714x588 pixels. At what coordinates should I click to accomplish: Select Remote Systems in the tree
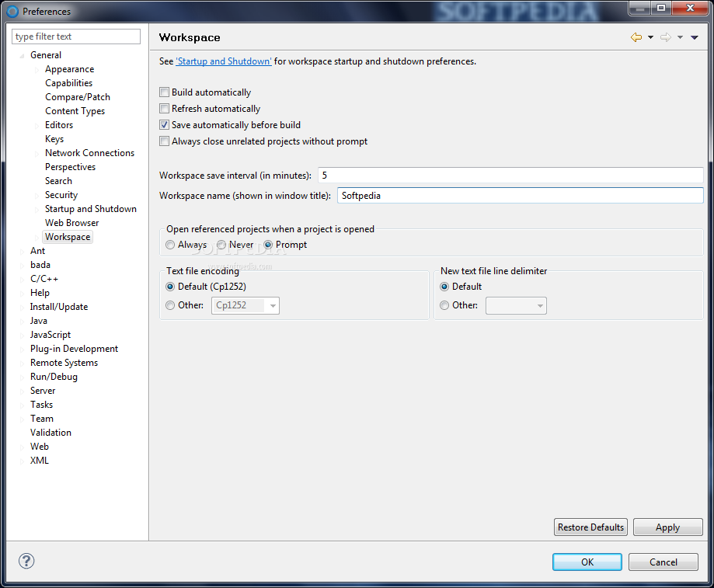(x=64, y=363)
